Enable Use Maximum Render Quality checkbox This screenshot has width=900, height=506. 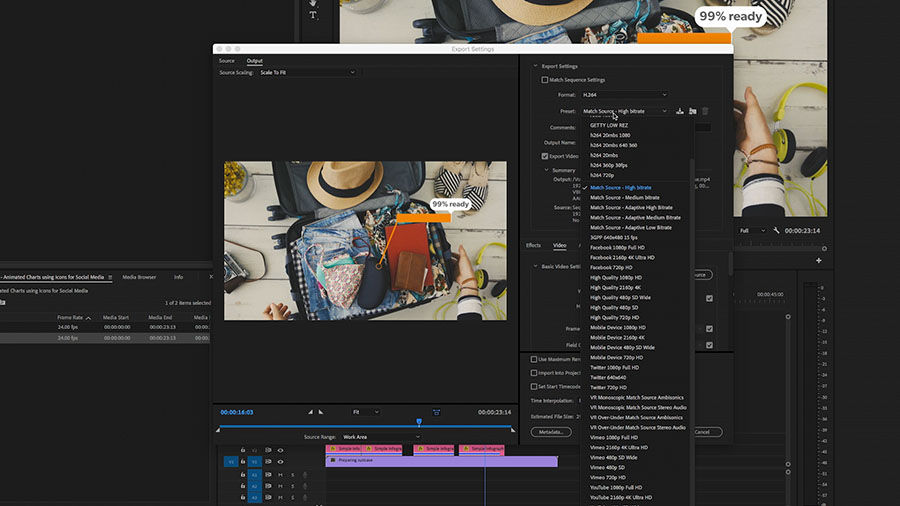pos(535,359)
